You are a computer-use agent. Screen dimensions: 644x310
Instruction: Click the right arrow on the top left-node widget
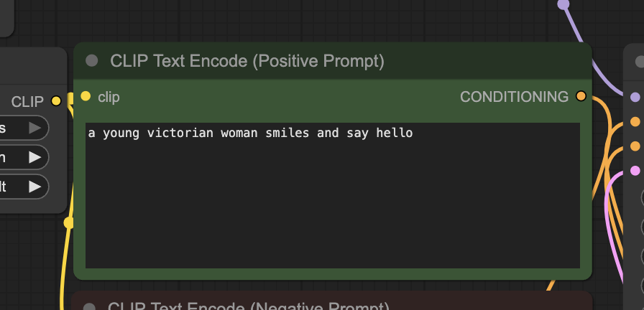(x=35, y=128)
